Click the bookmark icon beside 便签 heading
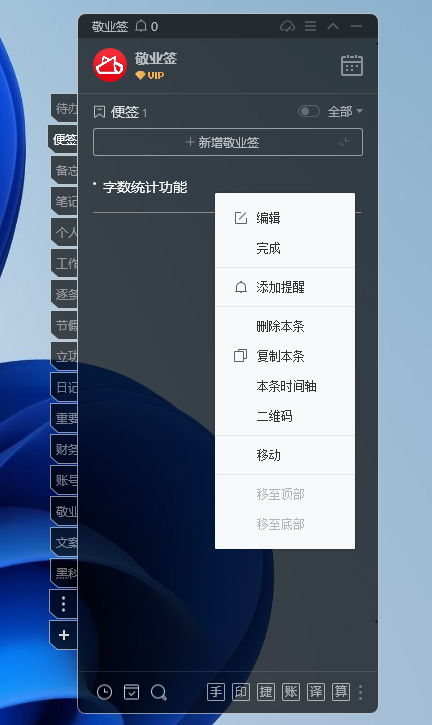The height and width of the screenshot is (725, 432). pos(99,111)
